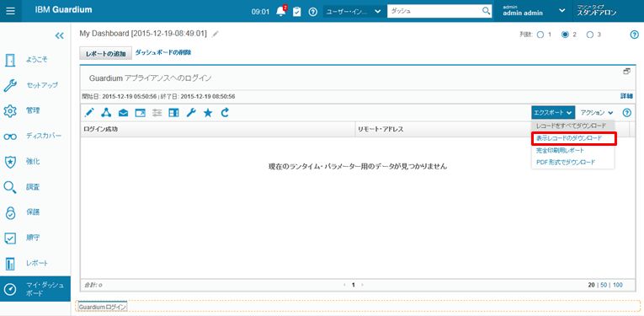
Task: Maximize the report portlet window icon
Action: click(x=627, y=71)
